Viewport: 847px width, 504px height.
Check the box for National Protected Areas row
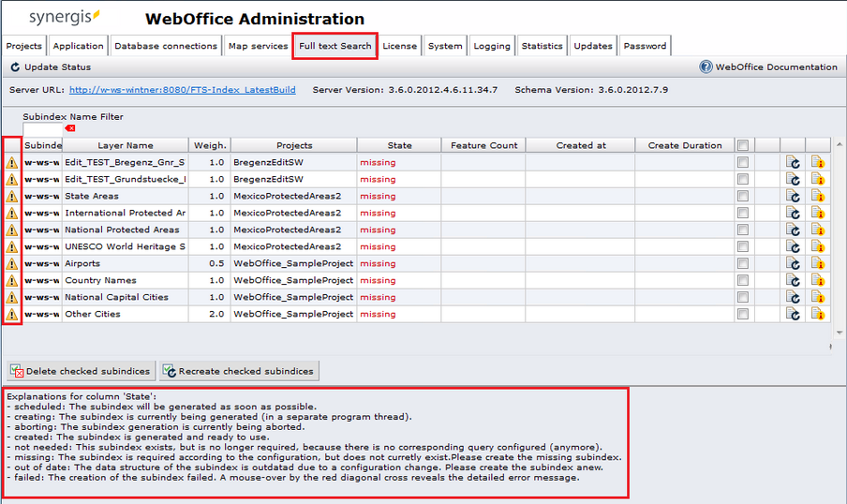point(743,230)
